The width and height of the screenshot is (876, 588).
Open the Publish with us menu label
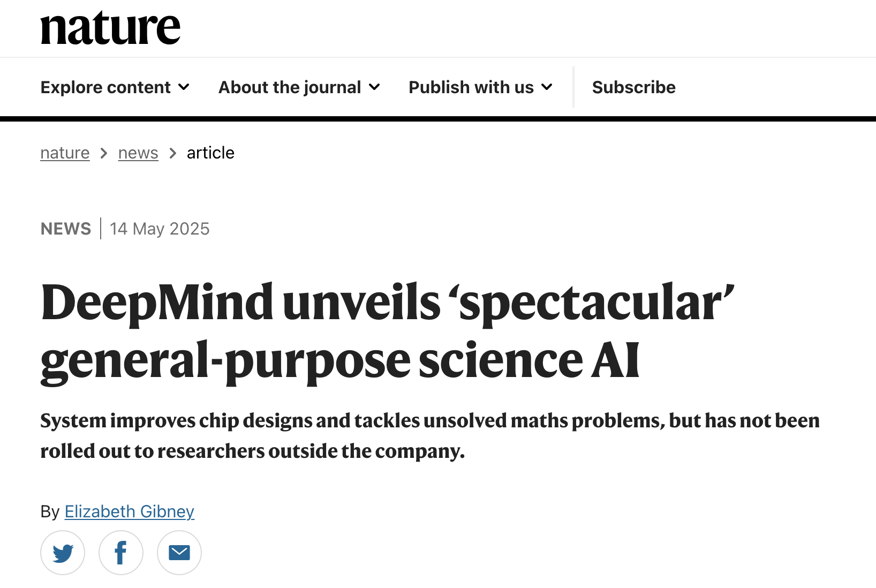pos(471,87)
